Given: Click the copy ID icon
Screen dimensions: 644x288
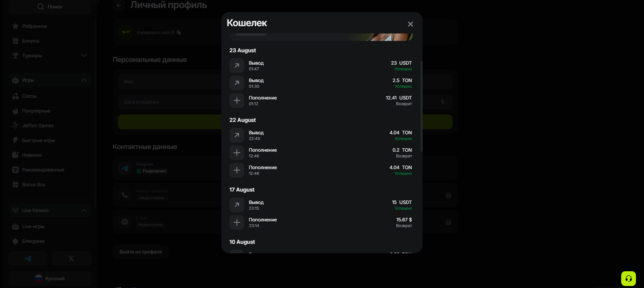Looking at the screenshot, I should click(179, 32).
